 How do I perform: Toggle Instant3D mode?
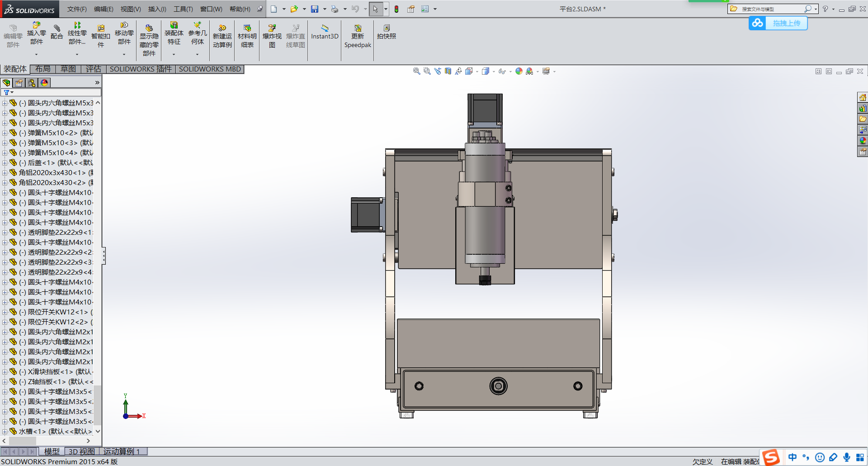coord(325,32)
